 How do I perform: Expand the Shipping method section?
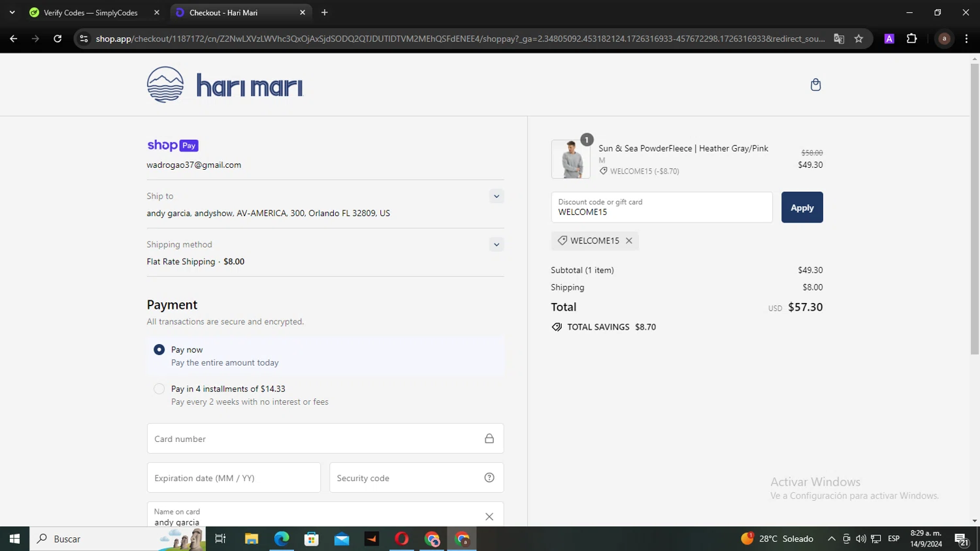(496, 245)
